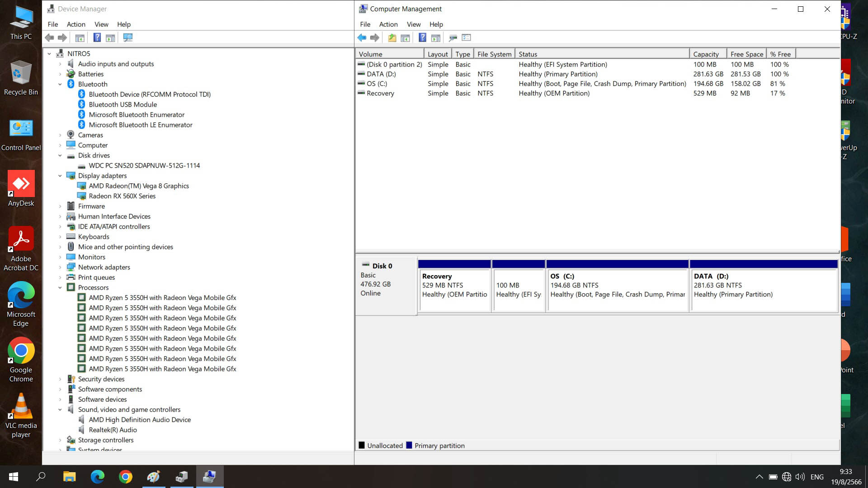The image size is (868, 488).
Task: Select WDC PC SN520 SDAPNUW-512G-1114 disk
Action: click(144, 166)
